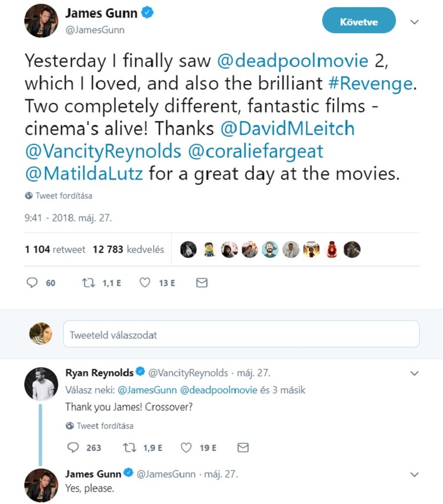Reply to James Gunn's tweet
This screenshot has height=504, width=443.
point(33,283)
